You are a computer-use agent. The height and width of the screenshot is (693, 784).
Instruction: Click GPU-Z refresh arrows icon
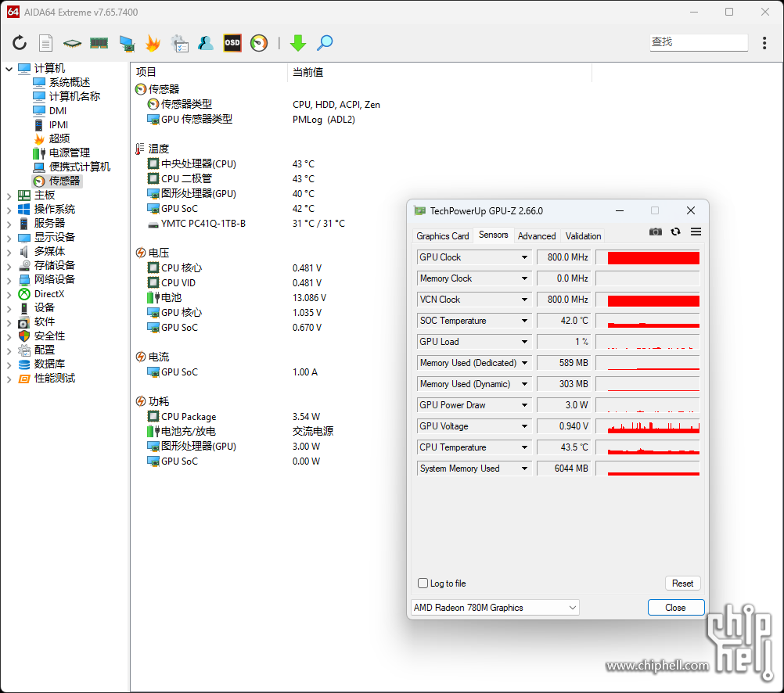coord(675,232)
